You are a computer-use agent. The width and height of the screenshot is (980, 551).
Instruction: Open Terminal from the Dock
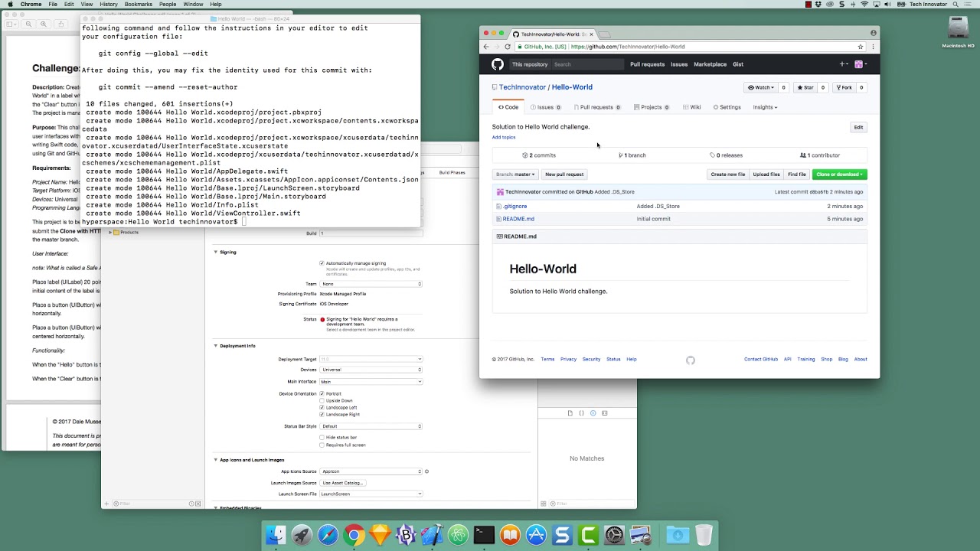pyautogui.click(x=484, y=535)
